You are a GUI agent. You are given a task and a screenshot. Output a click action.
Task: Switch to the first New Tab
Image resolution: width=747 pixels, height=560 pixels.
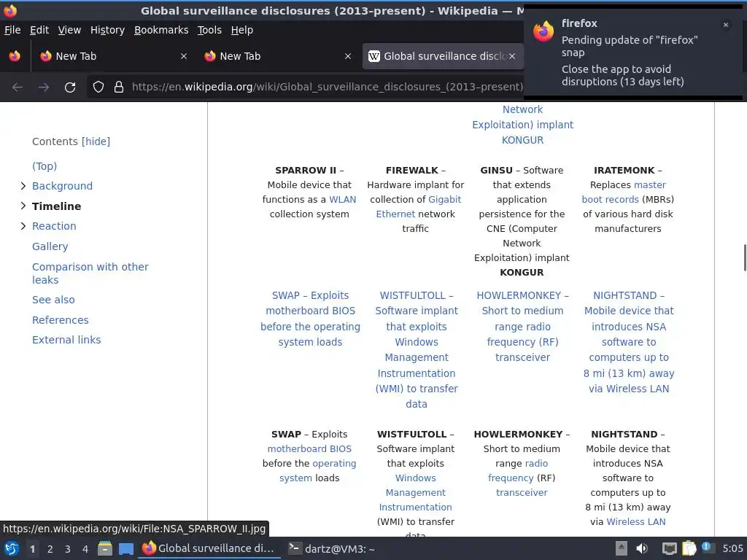[113, 56]
